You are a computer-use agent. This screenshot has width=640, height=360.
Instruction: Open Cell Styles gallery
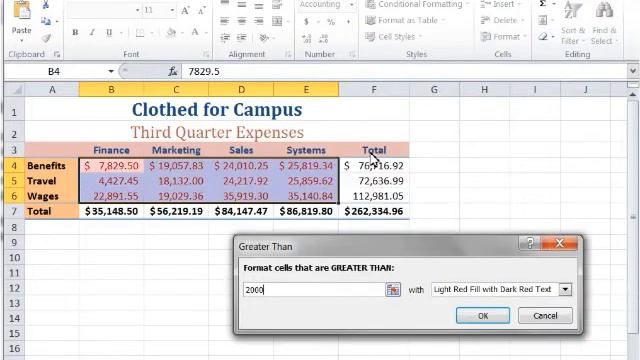(x=394, y=37)
